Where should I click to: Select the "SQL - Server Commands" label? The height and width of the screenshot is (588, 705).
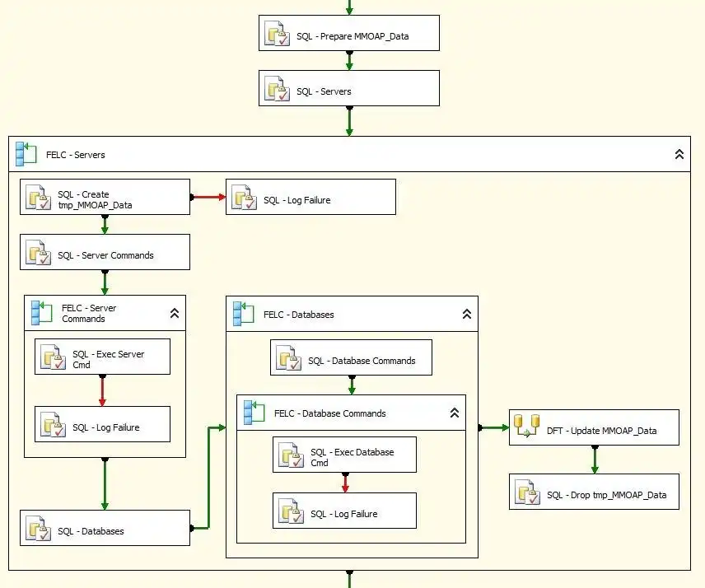pos(105,255)
